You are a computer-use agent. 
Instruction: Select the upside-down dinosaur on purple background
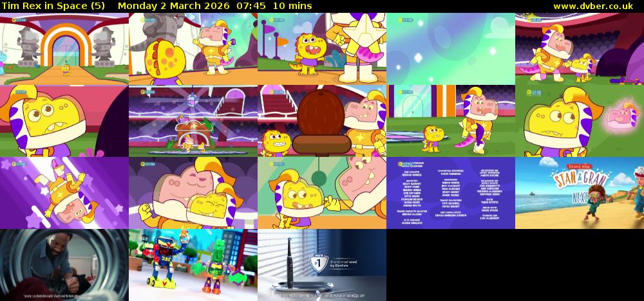click(64, 193)
